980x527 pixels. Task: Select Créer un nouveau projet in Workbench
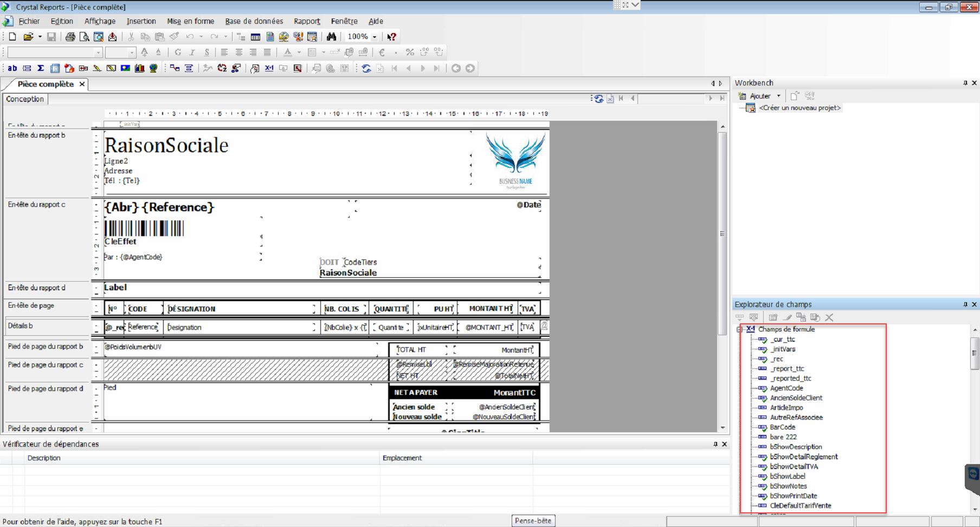coord(801,107)
